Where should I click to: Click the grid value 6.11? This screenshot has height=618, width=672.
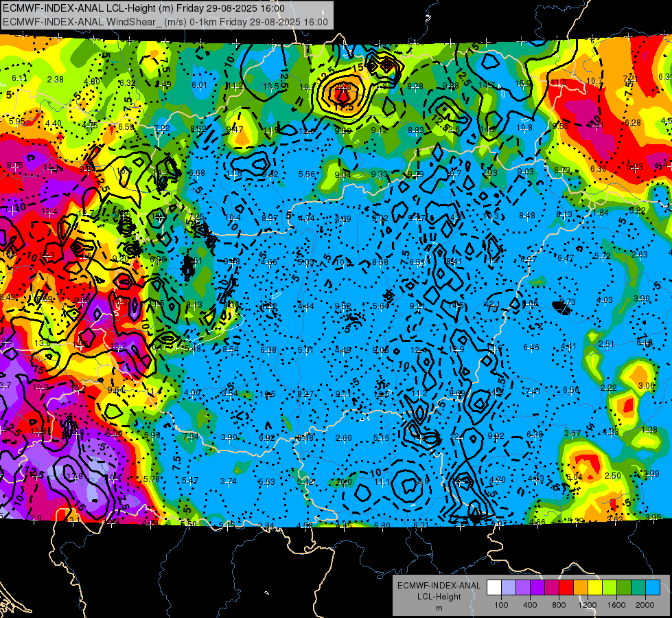click(19, 78)
